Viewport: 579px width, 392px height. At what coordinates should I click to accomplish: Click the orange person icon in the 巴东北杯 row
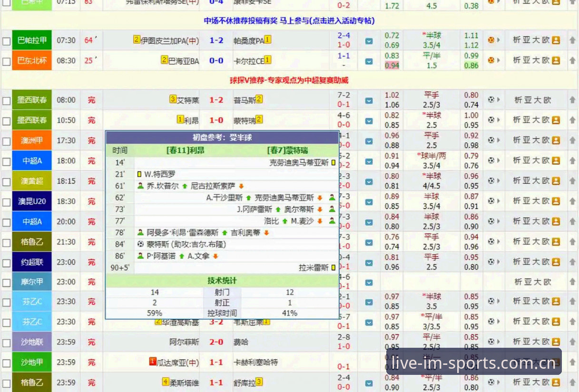pos(556,60)
